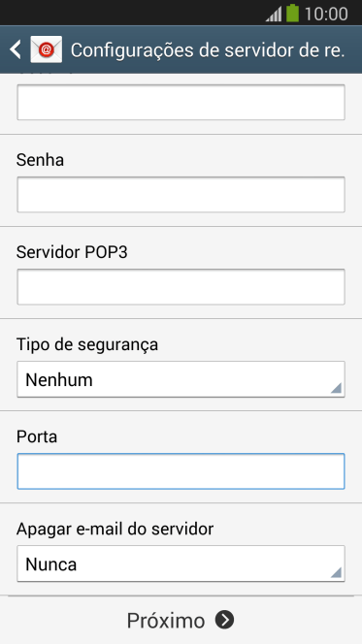Tap the Porta label
Viewport: 362px width, 644px height.
tap(37, 436)
